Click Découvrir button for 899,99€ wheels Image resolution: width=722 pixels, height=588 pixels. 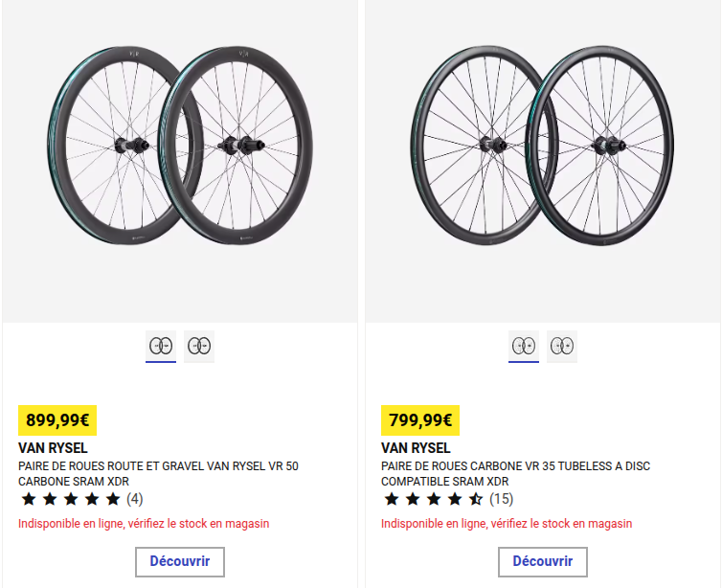[180, 561]
